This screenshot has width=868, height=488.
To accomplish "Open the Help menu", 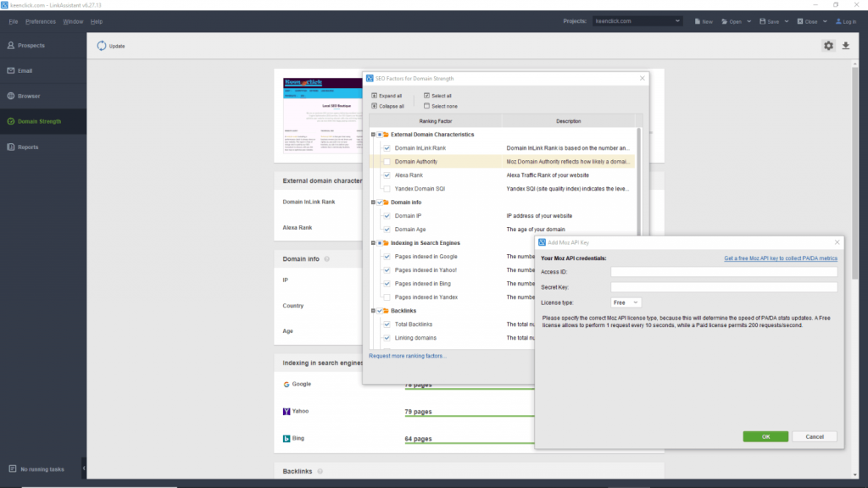I will (97, 21).
